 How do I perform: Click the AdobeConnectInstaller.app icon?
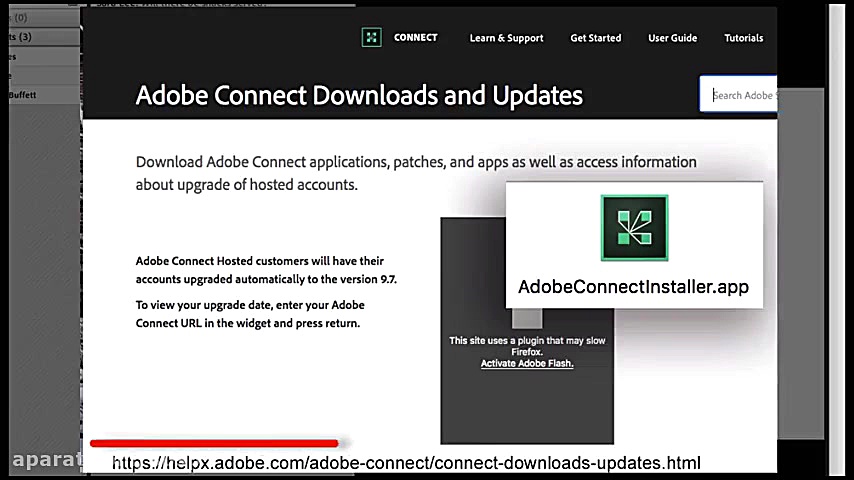[x=635, y=228]
